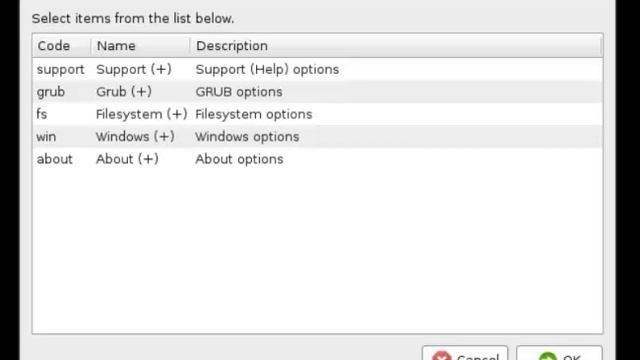Open Support (+) submenu entry
Image resolution: width=640 pixels, height=360 pixels.
[134, 69]
